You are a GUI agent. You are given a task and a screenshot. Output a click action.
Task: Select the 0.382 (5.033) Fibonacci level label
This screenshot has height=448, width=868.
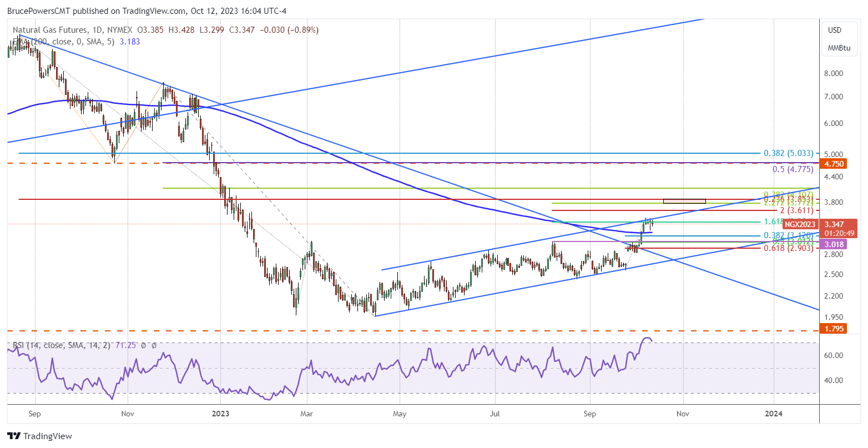pos(789,153)
